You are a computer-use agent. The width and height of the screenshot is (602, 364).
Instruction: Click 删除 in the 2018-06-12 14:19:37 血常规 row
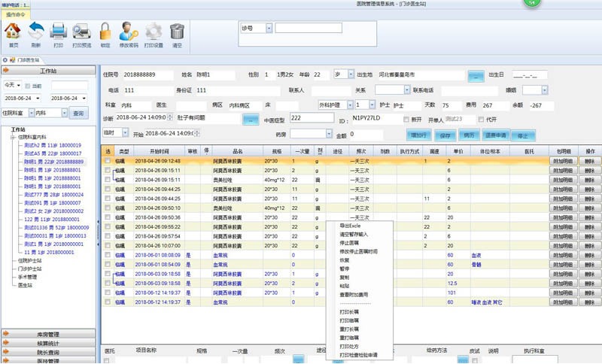(589, 302)
